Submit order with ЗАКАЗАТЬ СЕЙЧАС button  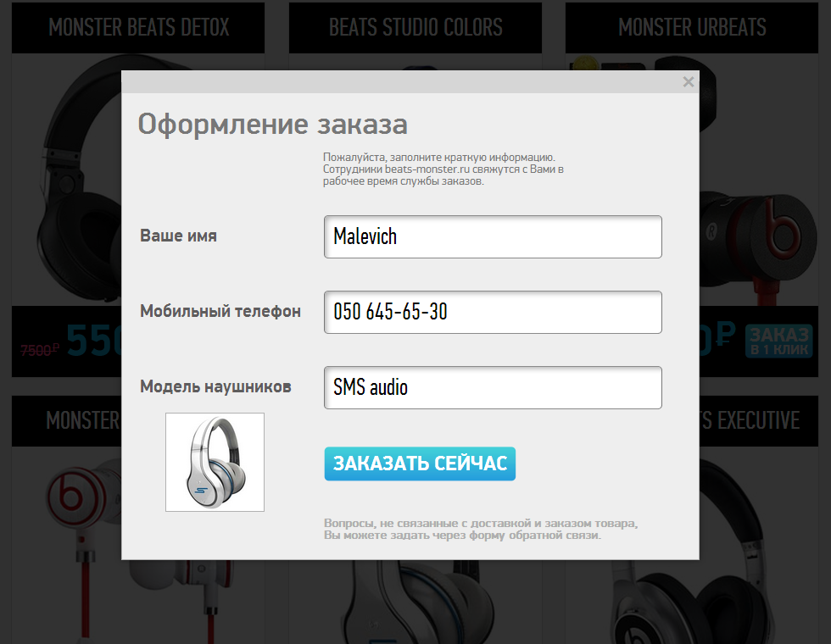(x=420, y=464)
